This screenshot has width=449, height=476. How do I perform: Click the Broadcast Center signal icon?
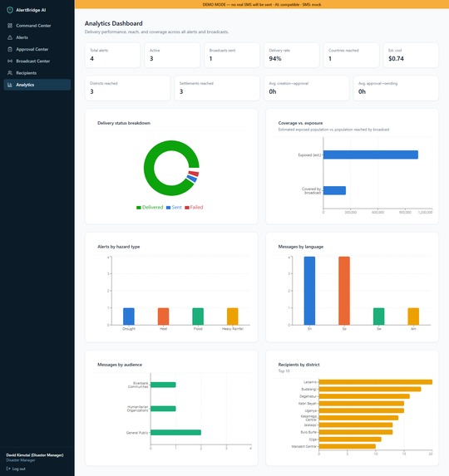[x=10, y=61]
